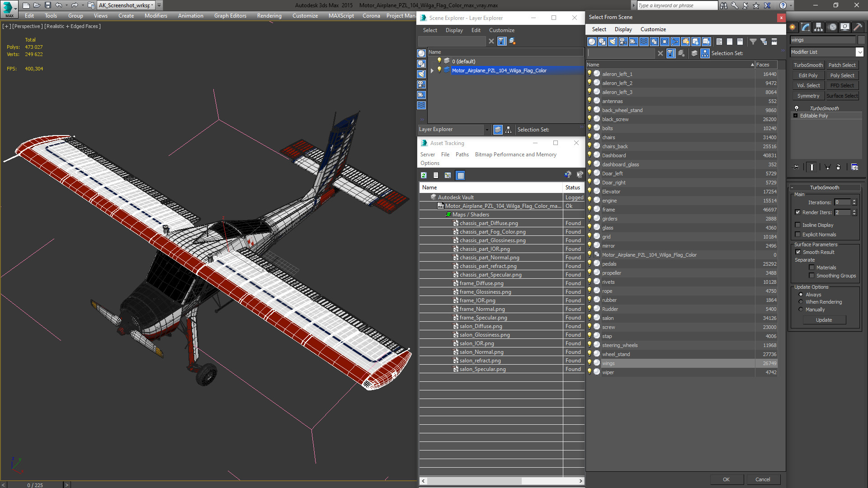Click Configure Modifier Sets icon
Image resolution: width=868 pixels, height=488 pixels.
[854, 167]
